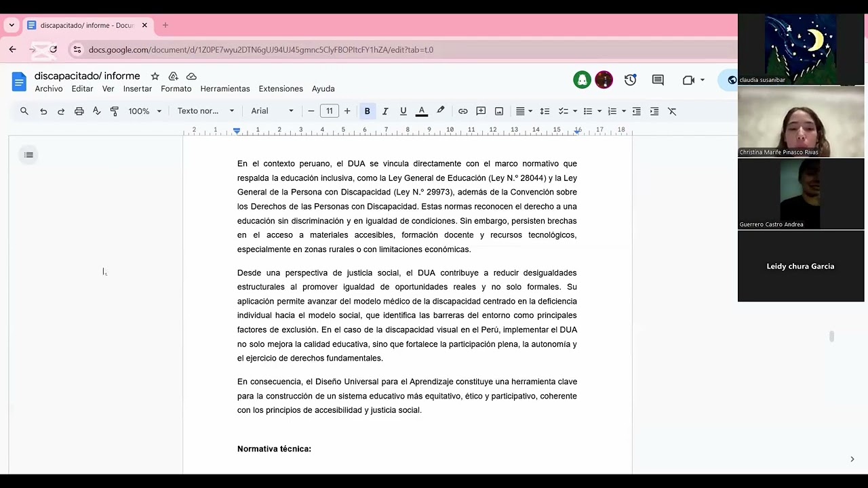Add a comment from the toolbar

(481, 111)
